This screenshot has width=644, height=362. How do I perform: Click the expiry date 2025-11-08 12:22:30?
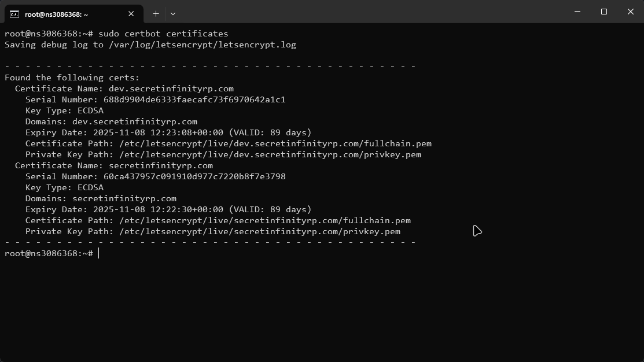(158, 209)
